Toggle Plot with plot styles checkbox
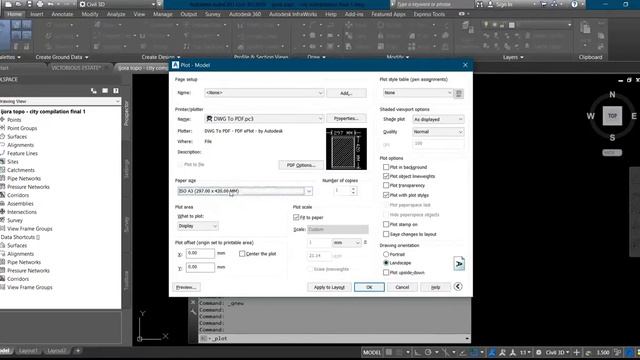 tap(386, 196)
